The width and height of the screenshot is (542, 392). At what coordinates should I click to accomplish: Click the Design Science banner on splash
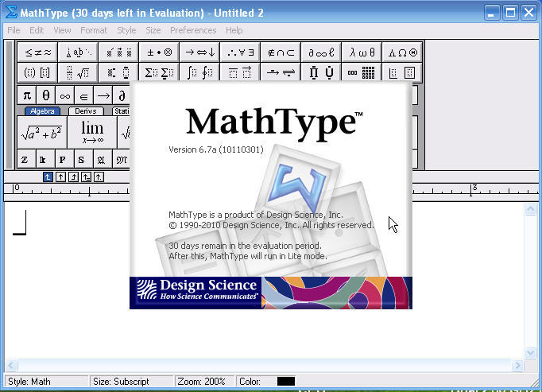point(271,293)
